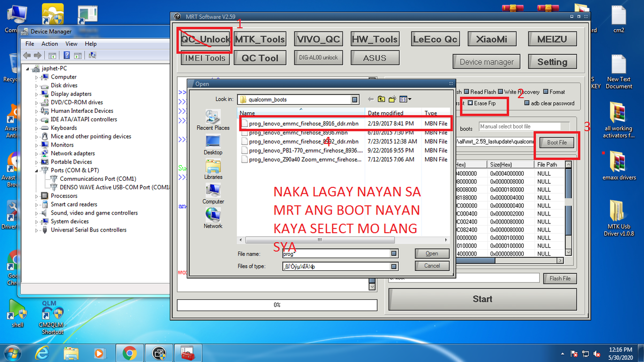This screenshot has height=362, width=644.
Task: Open the Action menu in Device Manager
Action: pos(50,44)
